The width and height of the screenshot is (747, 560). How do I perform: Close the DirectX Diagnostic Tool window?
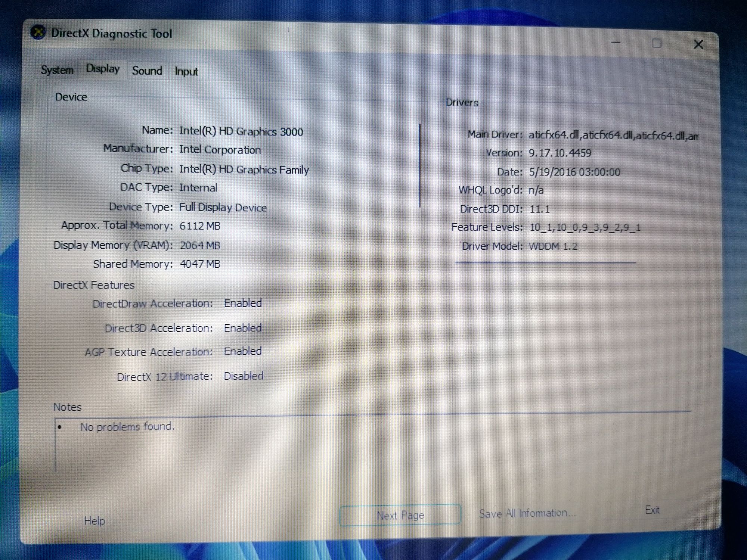point(698,44)
